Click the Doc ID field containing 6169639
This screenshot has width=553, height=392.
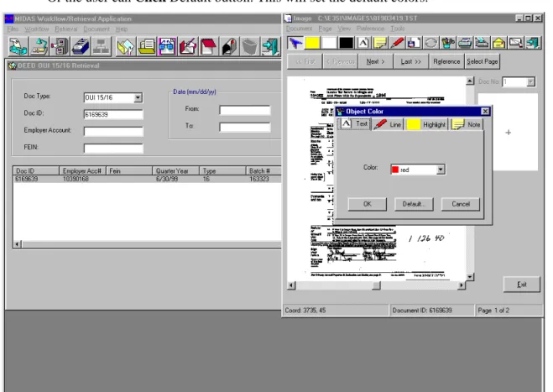point(113,114)
